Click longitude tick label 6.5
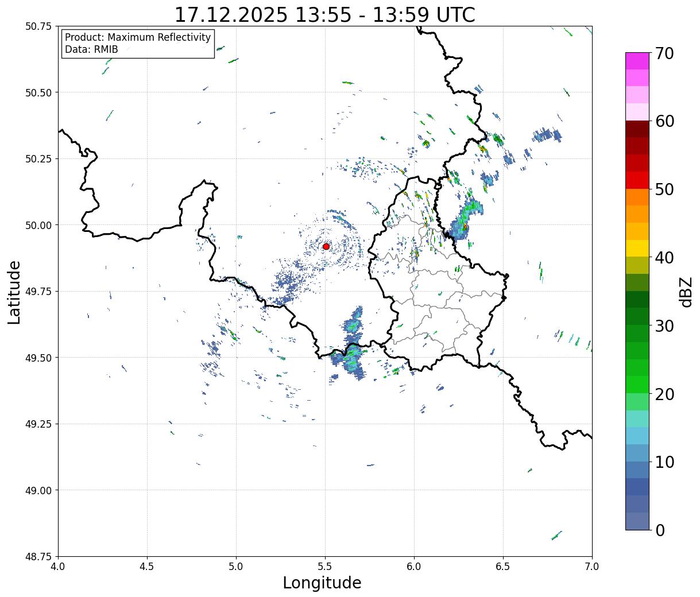This screenshot has height=597, width=700. [x=503, y=567]
